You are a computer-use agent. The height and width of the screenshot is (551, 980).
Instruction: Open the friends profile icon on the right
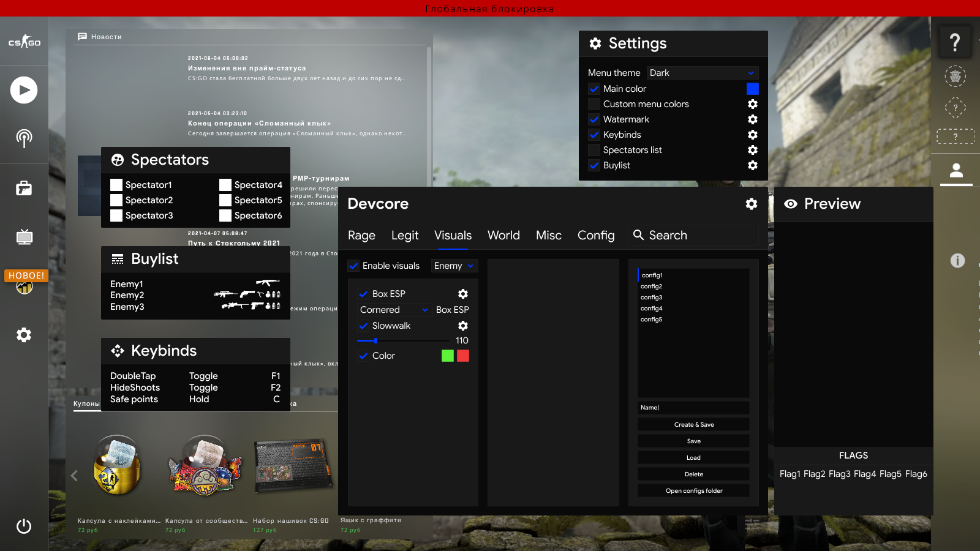point(956,170)
